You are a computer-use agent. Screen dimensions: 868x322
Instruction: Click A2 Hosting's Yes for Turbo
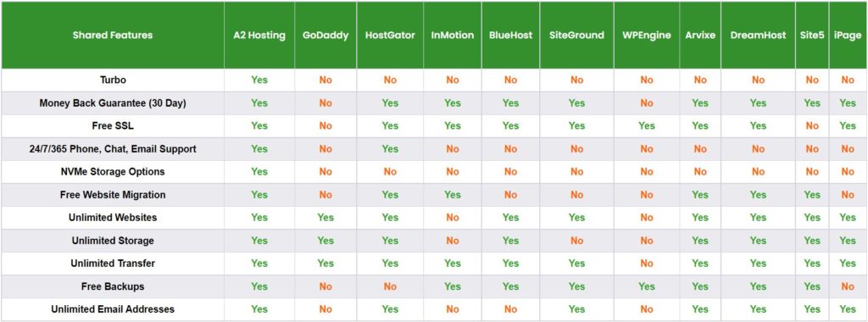[x=259, y=80]
